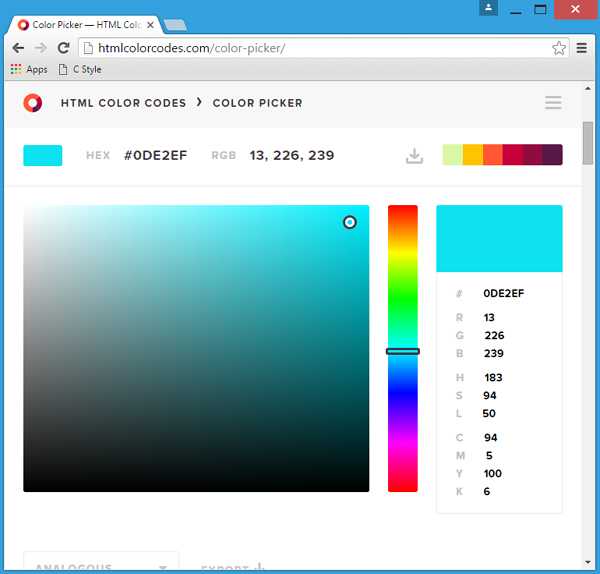Open the C Style bookmark

(80, 70)
